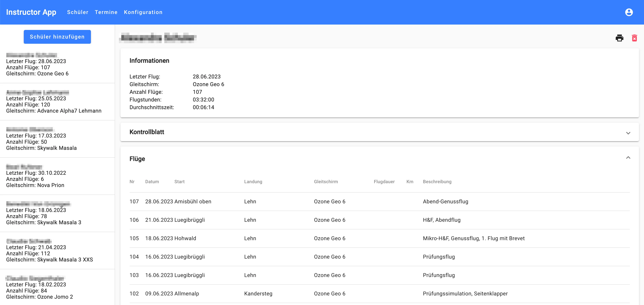Open the Konfiguration menu

(143, 12)
